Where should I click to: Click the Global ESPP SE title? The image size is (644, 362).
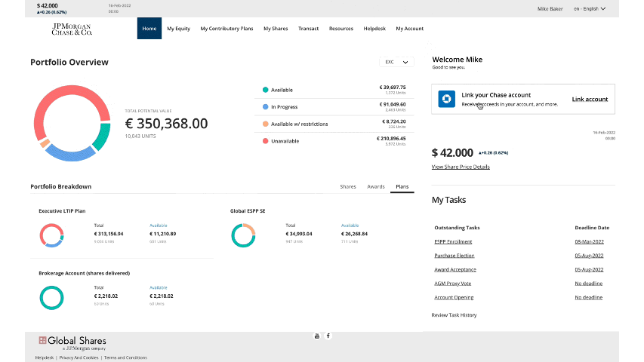[248, 211]
